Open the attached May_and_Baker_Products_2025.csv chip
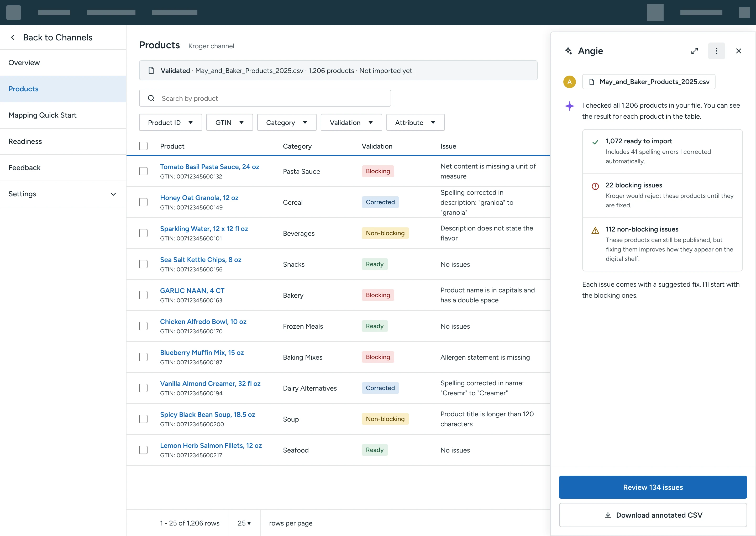 (x=649, y=82)
